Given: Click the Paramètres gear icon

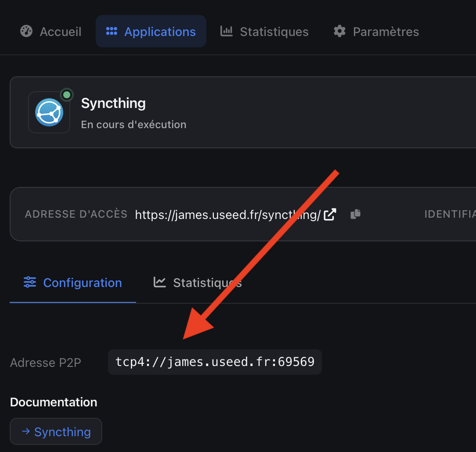Looking at the screenshot, I should [x=340, y=31].
